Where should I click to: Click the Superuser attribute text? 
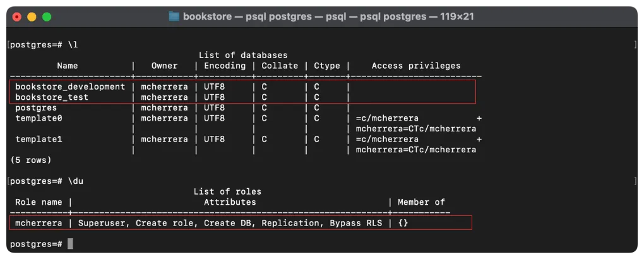[x=101, y=223]
